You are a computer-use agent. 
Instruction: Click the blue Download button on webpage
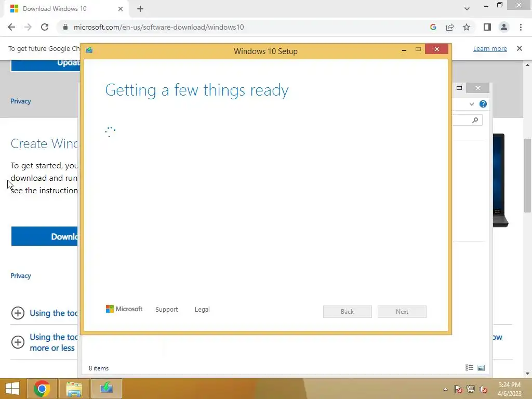point(45,236)
